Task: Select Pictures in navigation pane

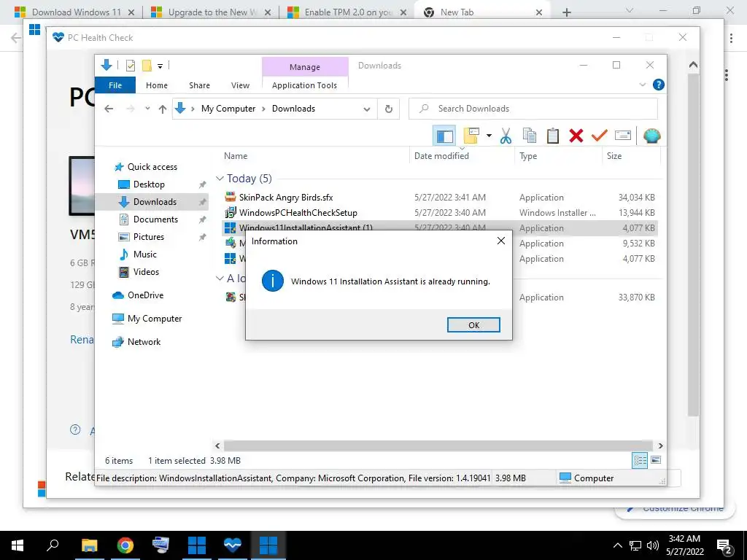Action: [x=148, y=237]
